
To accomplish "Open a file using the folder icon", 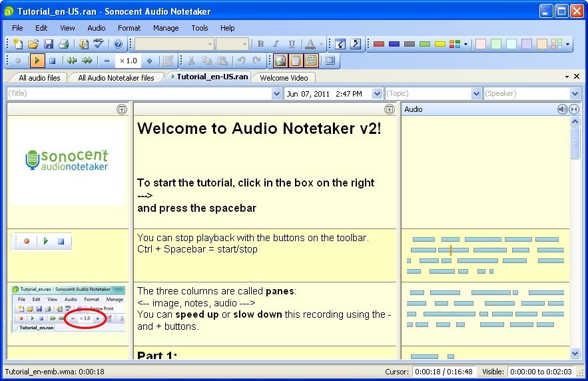I will point(33,44).
